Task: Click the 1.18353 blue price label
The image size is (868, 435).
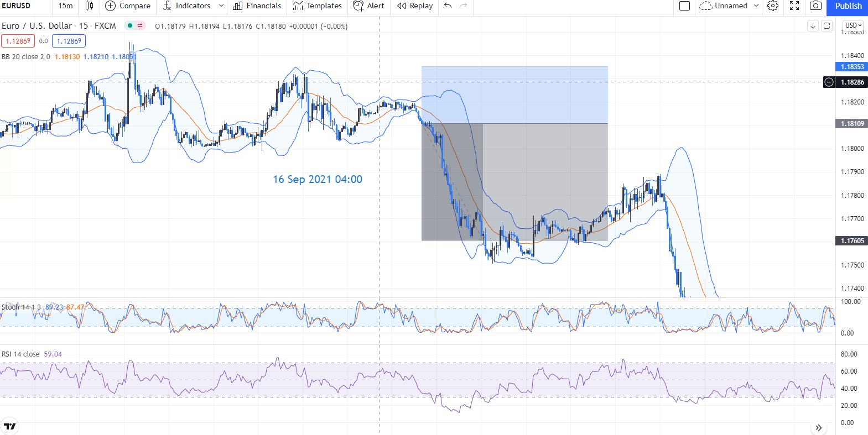Action: [852, 66]
